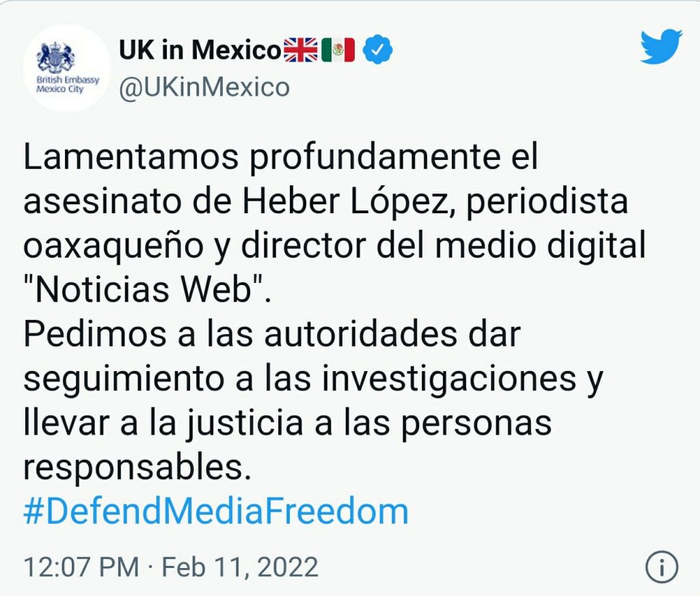Click the royal coat of arms crest
This screenshot has height=596, width=700.
(x=56, y=57)
